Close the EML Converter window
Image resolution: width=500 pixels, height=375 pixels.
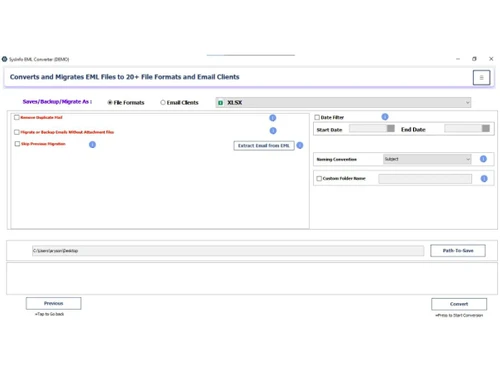491,59
